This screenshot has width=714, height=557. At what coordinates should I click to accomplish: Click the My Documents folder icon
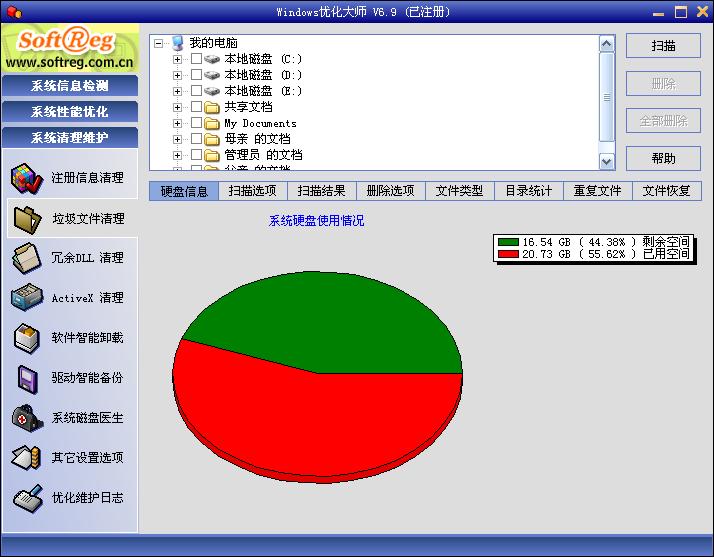(212, 123)
